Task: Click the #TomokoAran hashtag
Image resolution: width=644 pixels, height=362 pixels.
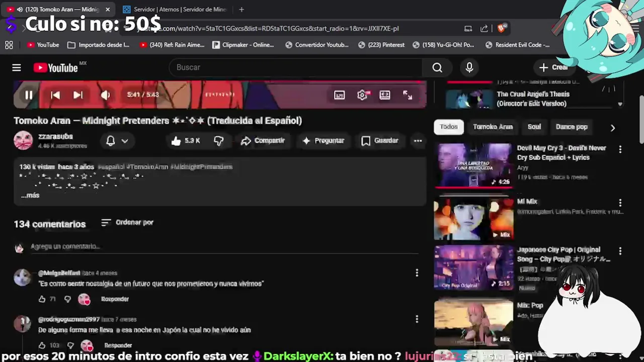Action: click(x=147, y=167)
